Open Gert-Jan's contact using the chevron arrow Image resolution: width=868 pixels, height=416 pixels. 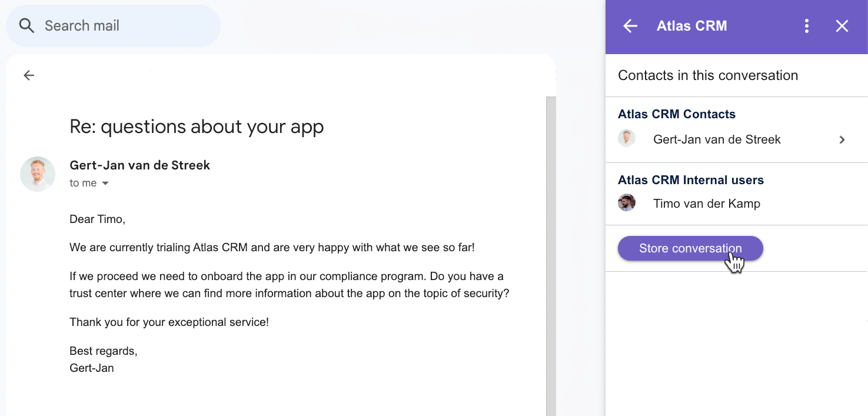[x=842, y=140]
